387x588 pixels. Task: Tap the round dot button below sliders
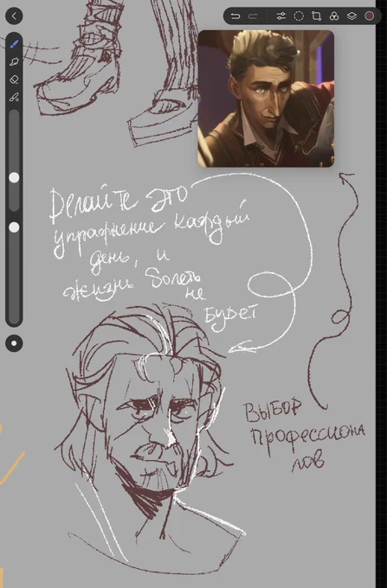14,343
